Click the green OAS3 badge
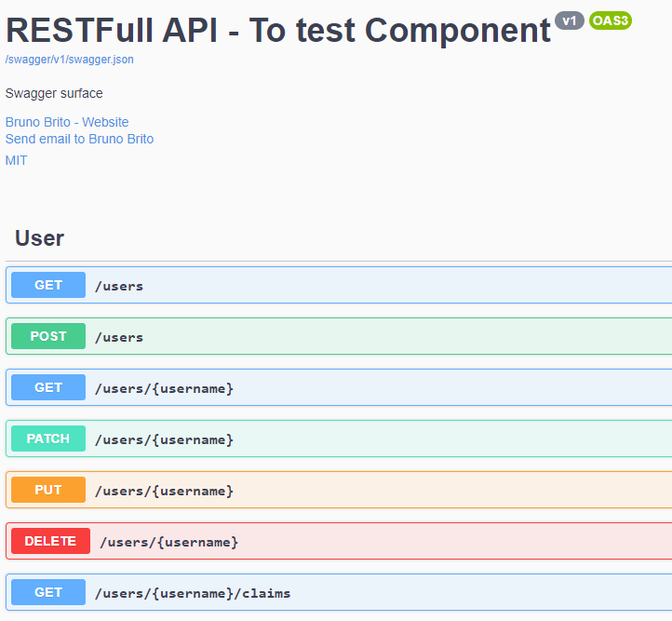 point(611,20)
